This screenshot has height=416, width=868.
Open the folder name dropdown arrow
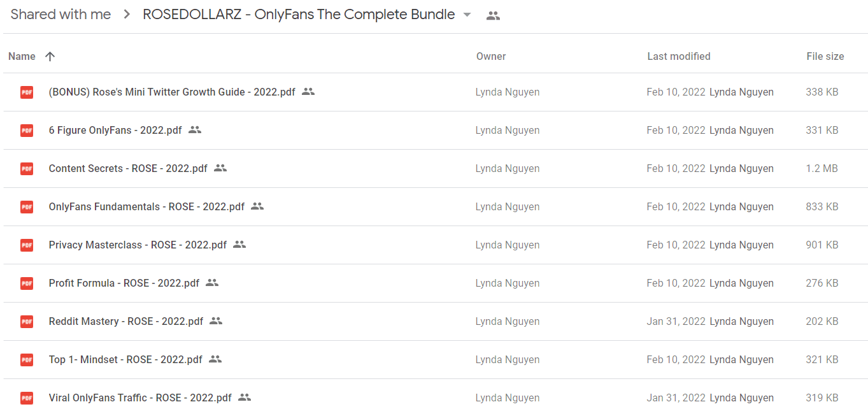(467, 15)
